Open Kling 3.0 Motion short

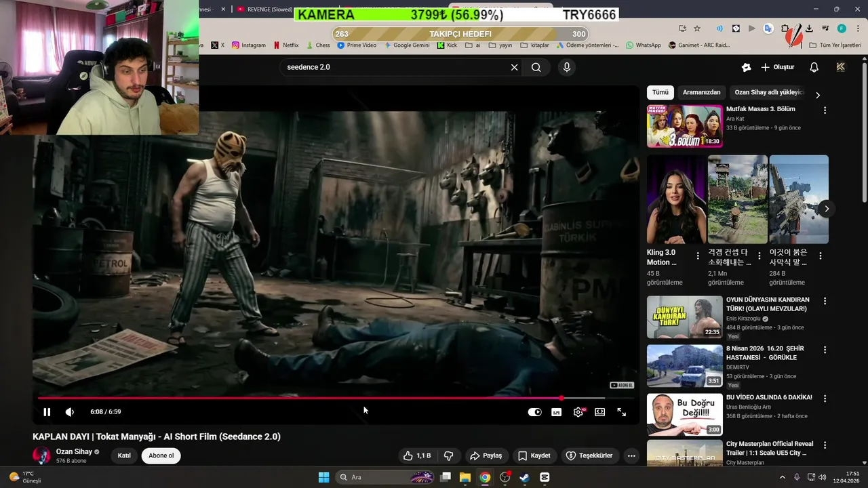[x=676, y=199]
